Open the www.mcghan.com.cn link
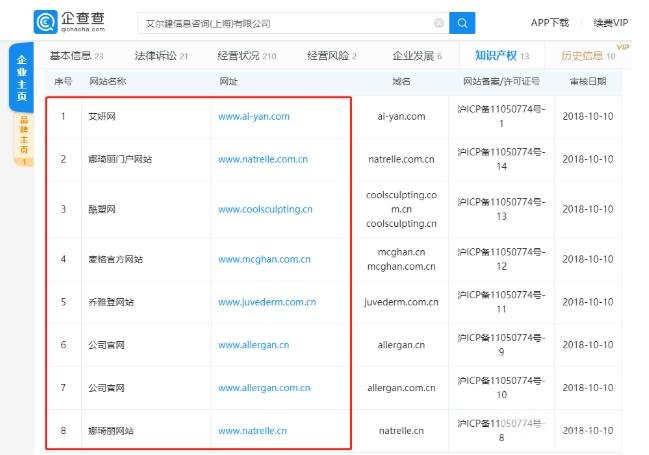Image resolution: width=649 pixels, height=455 pixels. 264,259
